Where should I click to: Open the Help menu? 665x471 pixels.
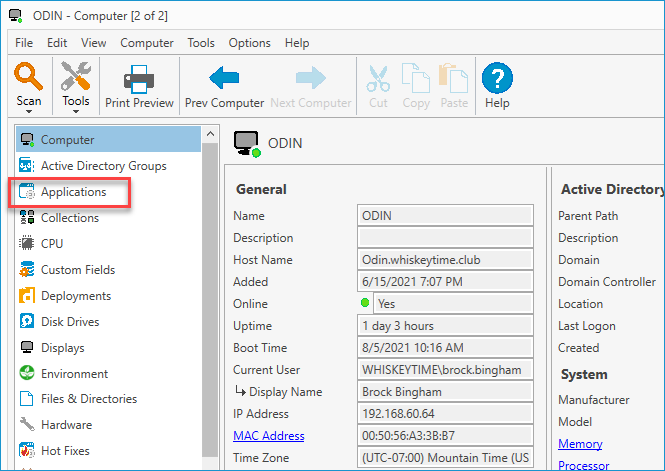pos(297,43)
